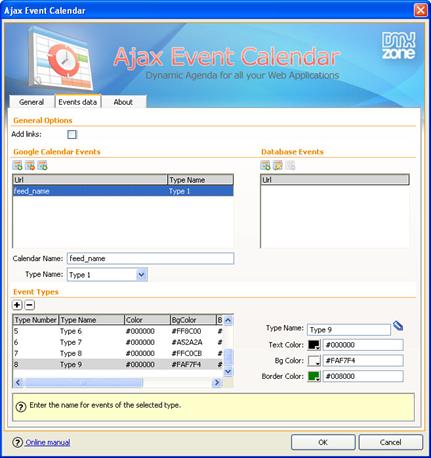Viewport: 431px width, 458px height.
Task: Click the Url header in Database Events list
Action: (335, 180)
